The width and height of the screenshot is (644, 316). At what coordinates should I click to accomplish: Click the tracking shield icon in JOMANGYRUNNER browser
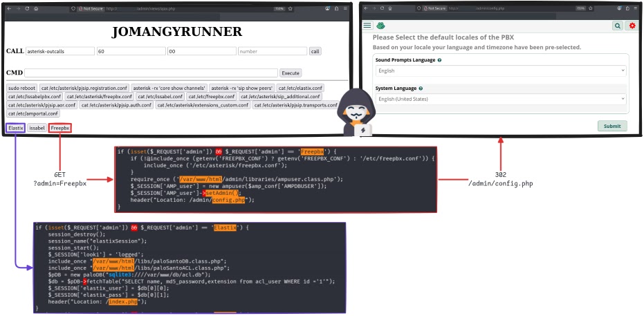pyautogui.click(x=73, y=8)
